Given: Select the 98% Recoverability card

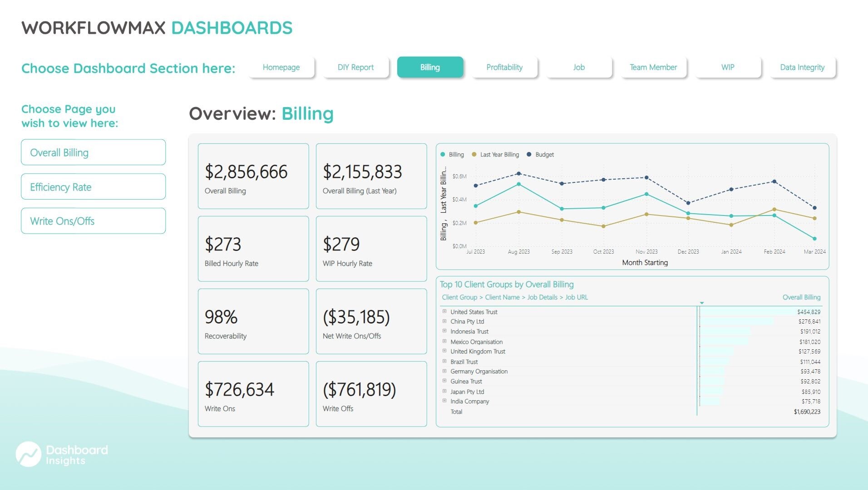Looking at the screenshot, I should pos(253,321).
